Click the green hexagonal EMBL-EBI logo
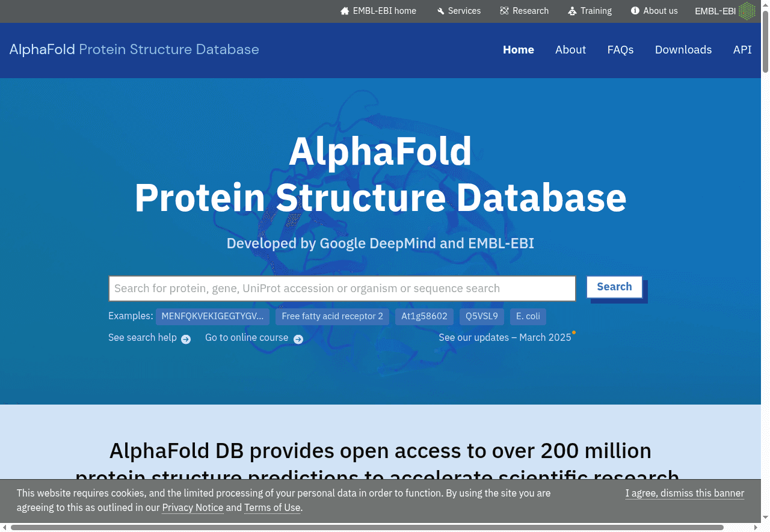This screenshot has width=770, height=532. pyautogui.click(x=747, y=10)
